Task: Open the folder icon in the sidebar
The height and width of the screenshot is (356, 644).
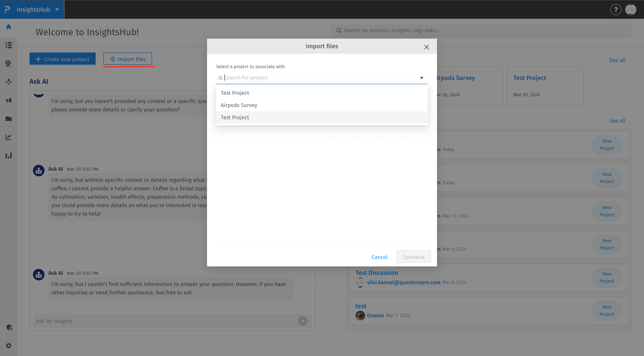Action: point(8,119)
